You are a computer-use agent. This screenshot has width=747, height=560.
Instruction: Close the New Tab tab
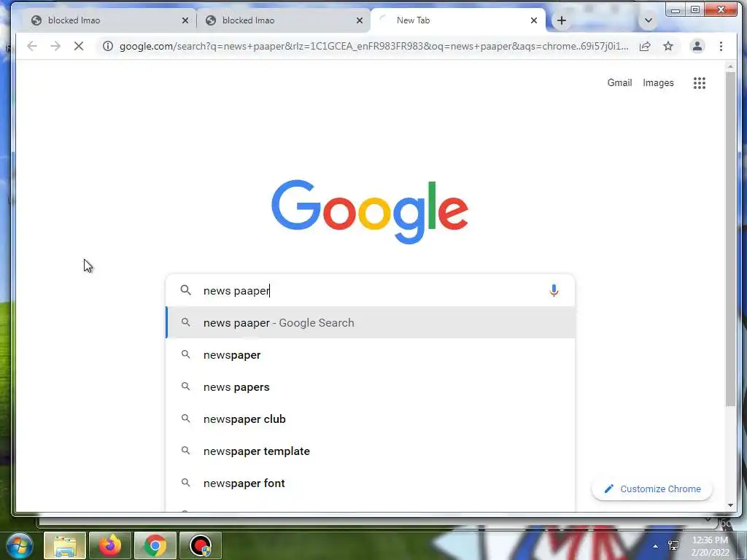click(x=534, y=20)
